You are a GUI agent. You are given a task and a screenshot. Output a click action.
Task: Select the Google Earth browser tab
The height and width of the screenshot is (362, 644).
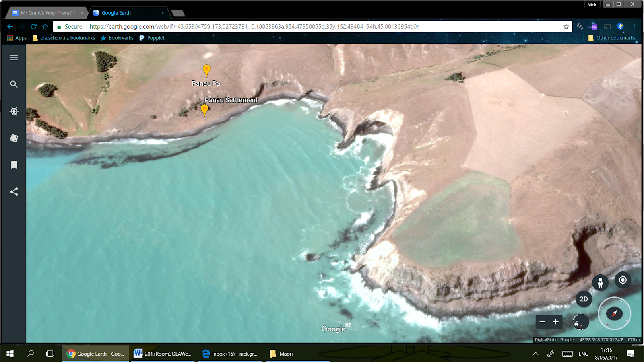click(127, 13)
